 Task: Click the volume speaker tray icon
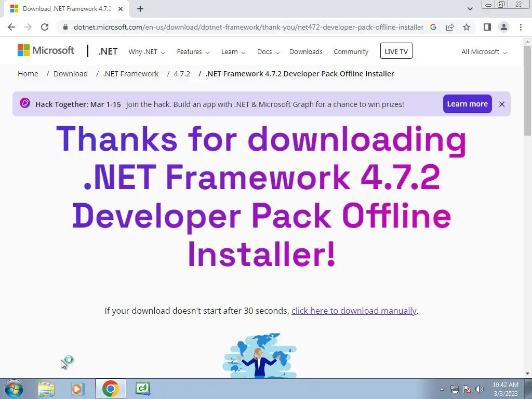click(x=480, y=389)
